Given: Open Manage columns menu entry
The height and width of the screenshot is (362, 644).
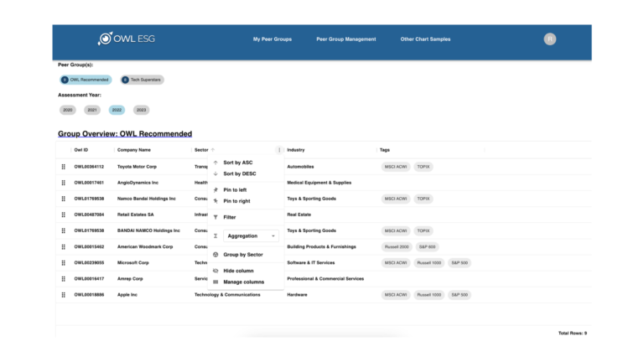Looking at the screenshot, I should pyautogui.click(x=246, y=282).
